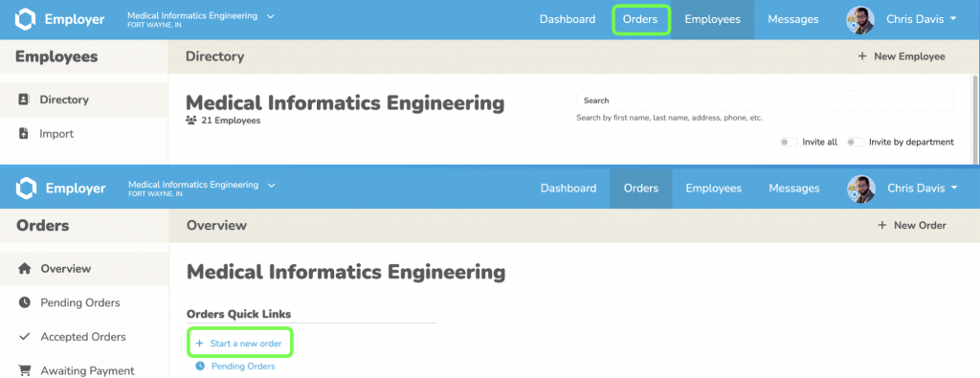
Task: Open the Pending Orders quick link
Action: 243,367
